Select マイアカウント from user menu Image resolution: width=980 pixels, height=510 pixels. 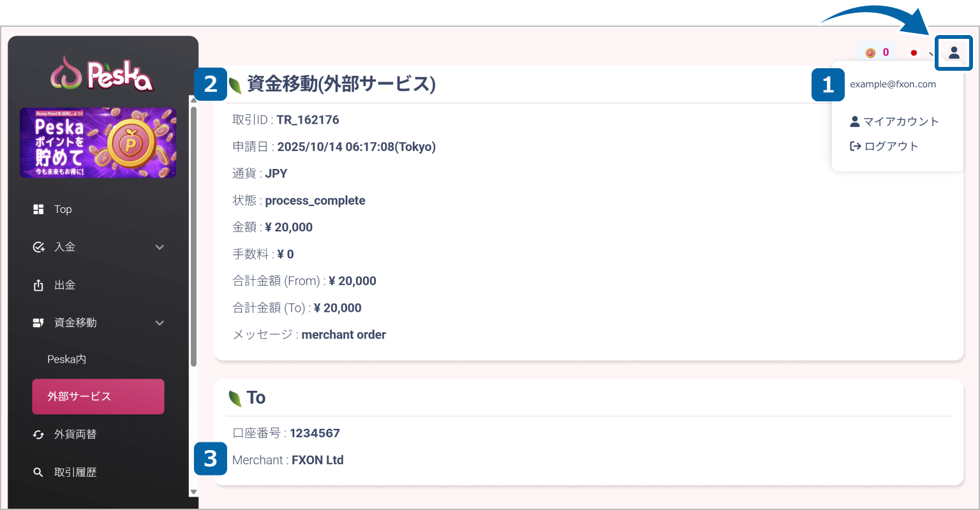895,121
